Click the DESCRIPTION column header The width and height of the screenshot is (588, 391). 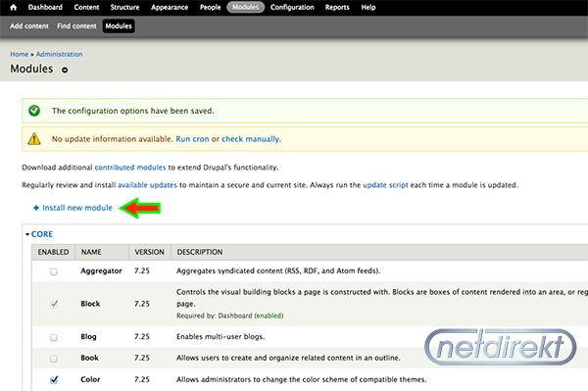(x=200, y=252)
